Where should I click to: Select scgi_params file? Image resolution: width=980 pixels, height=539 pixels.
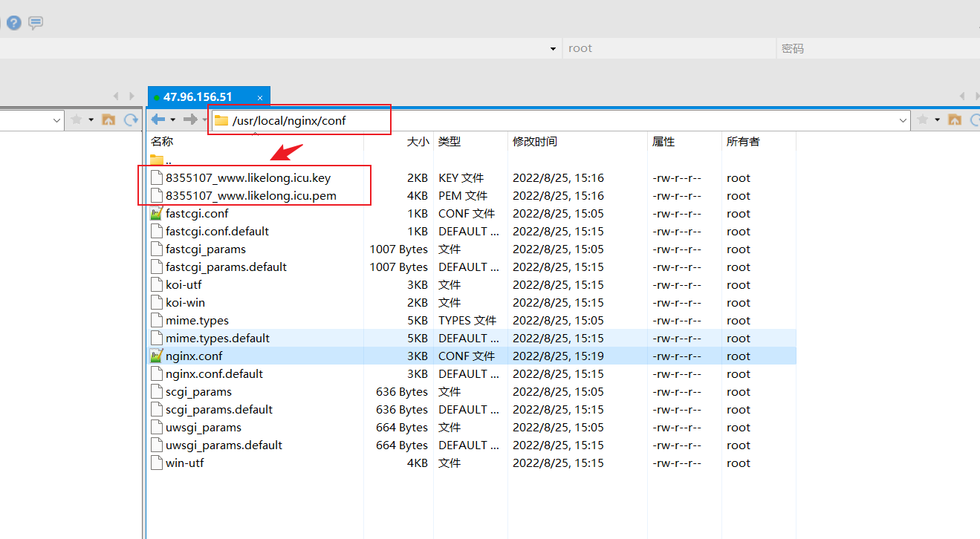(198, 391)
